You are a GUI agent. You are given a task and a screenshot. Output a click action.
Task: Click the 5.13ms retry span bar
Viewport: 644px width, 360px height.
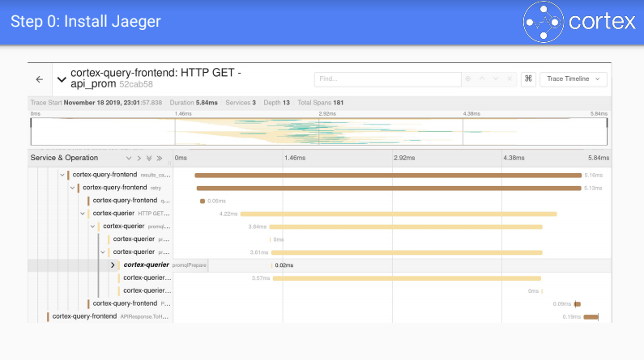(389, 188)
